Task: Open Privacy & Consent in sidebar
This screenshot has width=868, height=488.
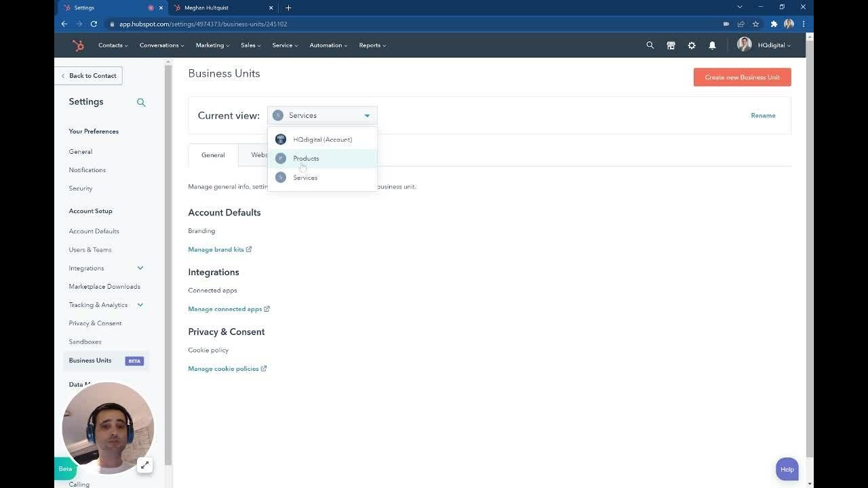Action: point(95,323)
